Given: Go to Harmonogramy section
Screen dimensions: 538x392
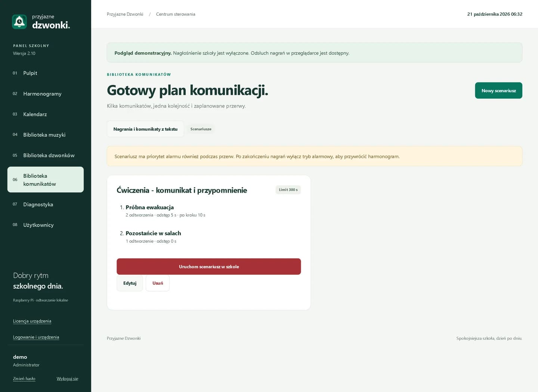Looking at the screenshot, I should tap(46, 94).
